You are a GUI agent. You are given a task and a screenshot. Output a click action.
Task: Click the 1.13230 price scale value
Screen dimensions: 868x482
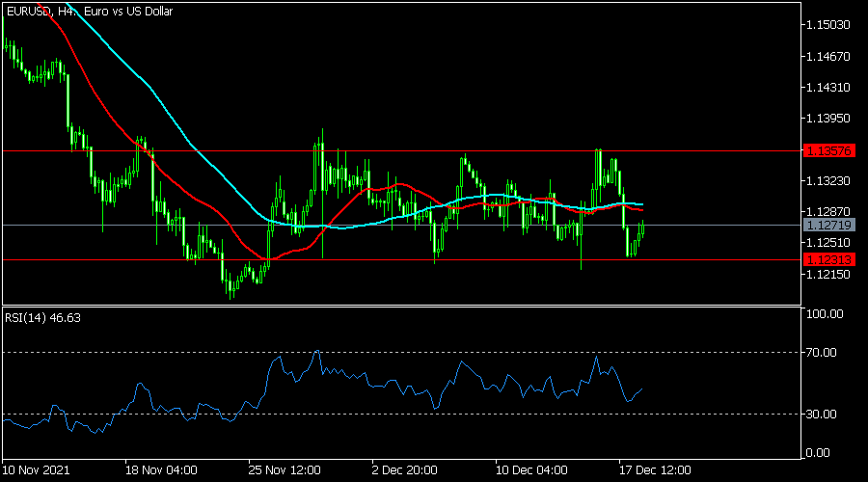click(828, 180)
